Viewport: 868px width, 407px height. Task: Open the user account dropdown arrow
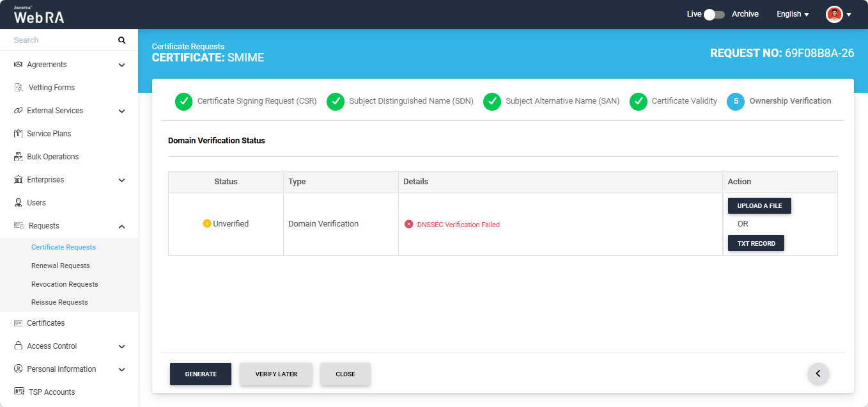849,15
